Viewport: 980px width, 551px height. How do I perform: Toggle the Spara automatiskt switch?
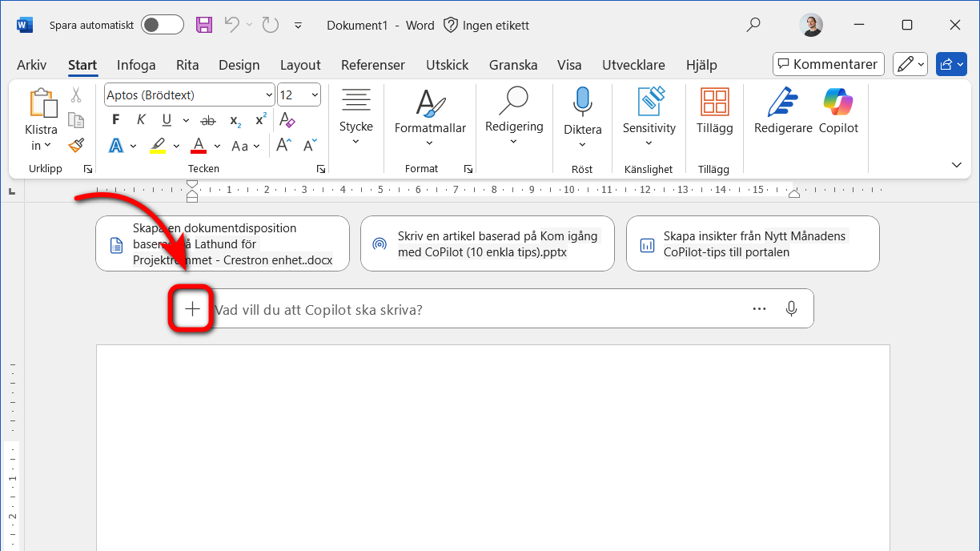(162, 25)
